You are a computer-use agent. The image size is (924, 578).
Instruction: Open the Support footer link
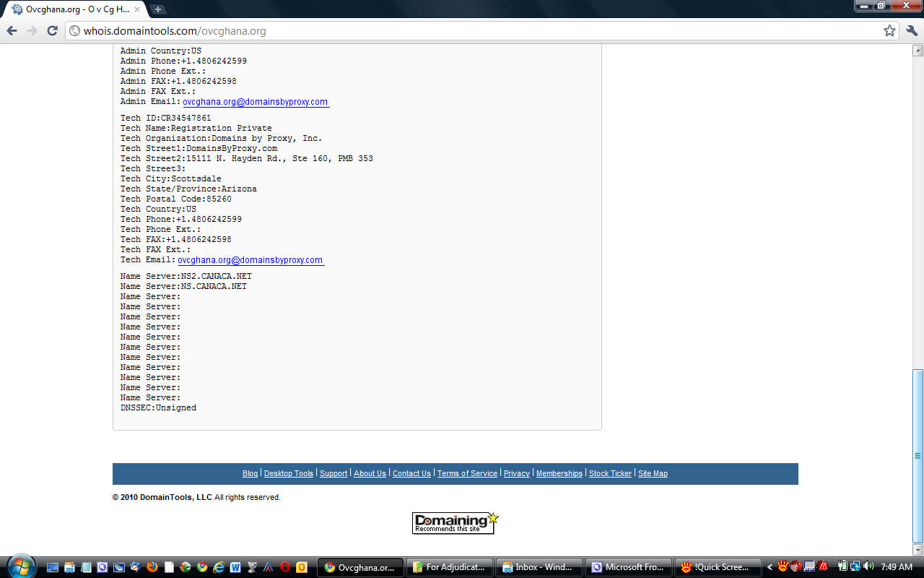click(x=334, y=473)
